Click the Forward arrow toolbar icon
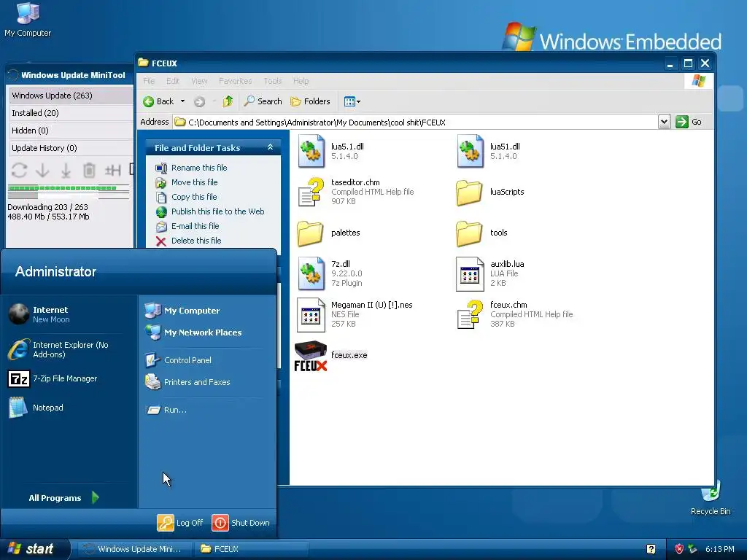This screenshot has width=747, height=560. coord(200,101)
